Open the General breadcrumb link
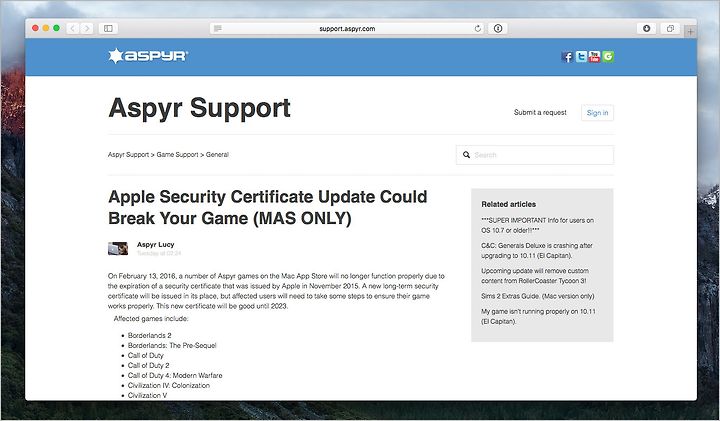This screenshot has height=421, width=720. coord(217,155)
